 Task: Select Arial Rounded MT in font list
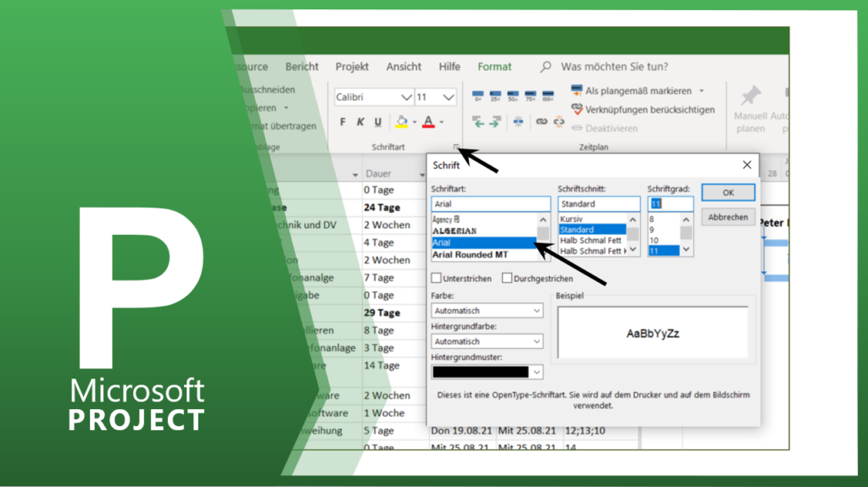(x=470, y=255)
